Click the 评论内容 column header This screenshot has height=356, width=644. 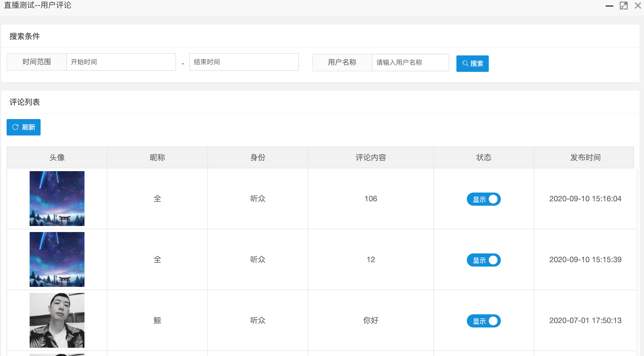[x=371, y=157]
